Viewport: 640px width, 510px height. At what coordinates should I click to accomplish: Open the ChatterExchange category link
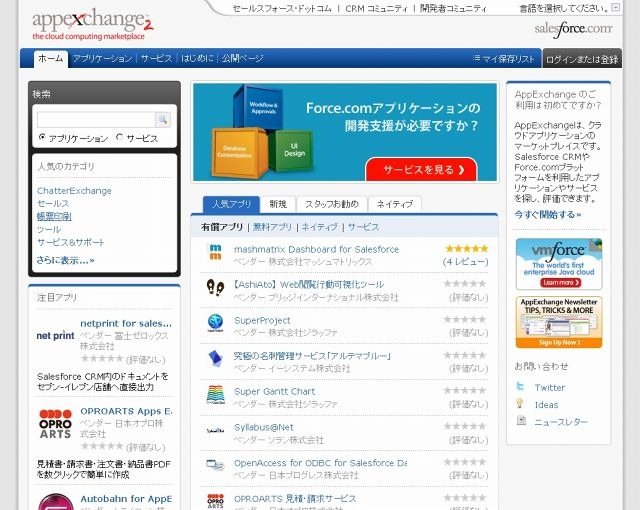74,191
